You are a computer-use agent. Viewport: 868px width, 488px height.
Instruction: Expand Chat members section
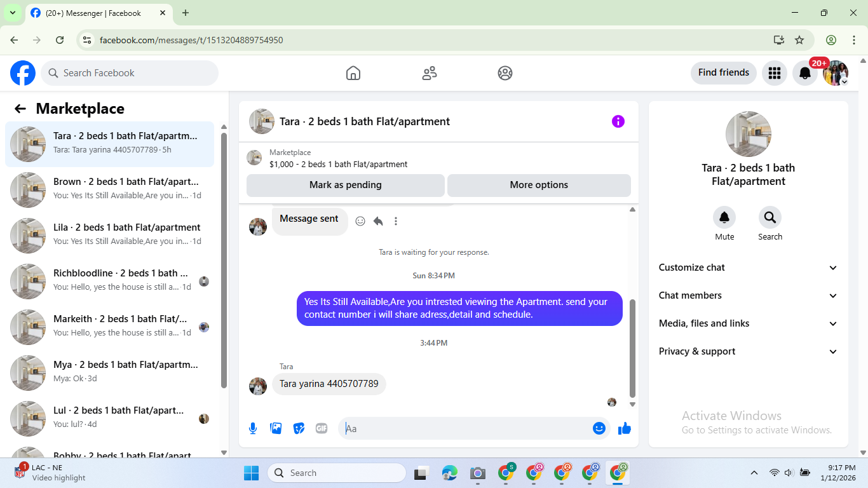click(749, 295)
